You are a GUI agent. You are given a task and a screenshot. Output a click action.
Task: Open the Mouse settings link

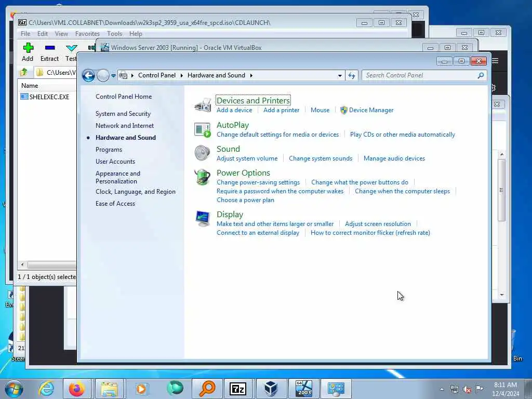coord(320,110)
